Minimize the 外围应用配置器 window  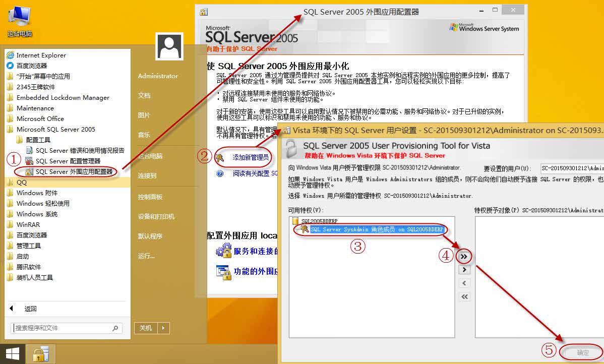(x=481, y=11)
